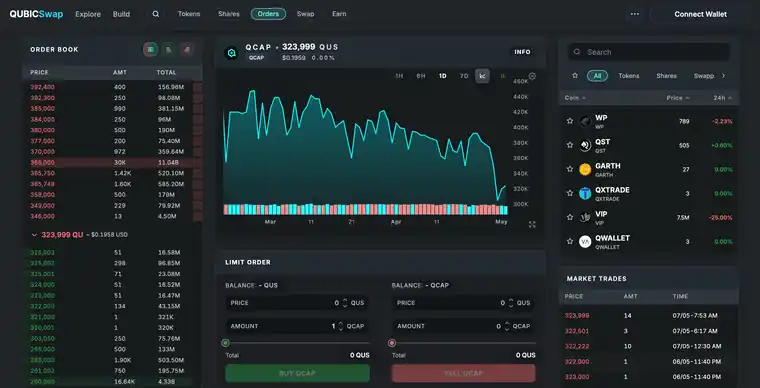Adjust buy PRICE stepper arrows

(345, 303)
